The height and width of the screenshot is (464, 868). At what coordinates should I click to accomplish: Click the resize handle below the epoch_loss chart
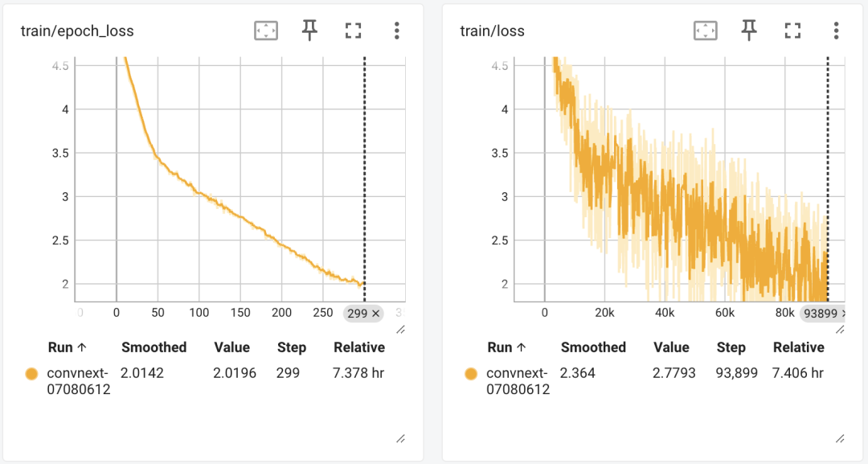click(x=400, y=330)
